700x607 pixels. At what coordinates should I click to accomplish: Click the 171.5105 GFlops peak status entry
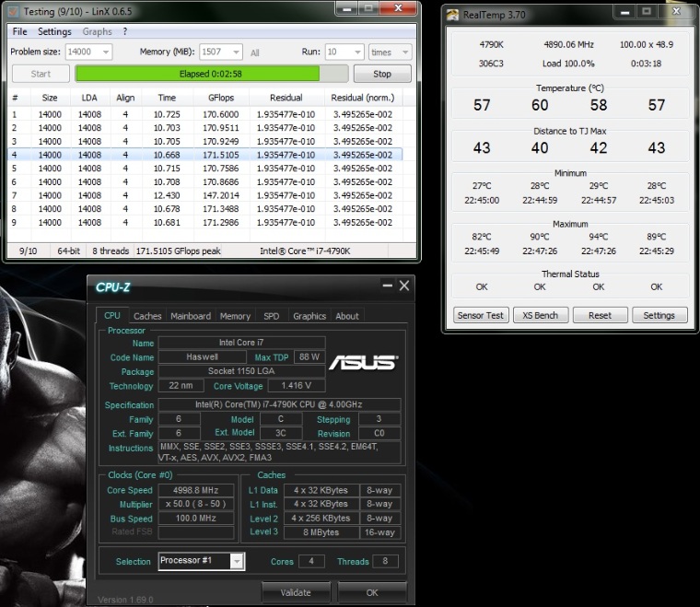coord(178,251)
